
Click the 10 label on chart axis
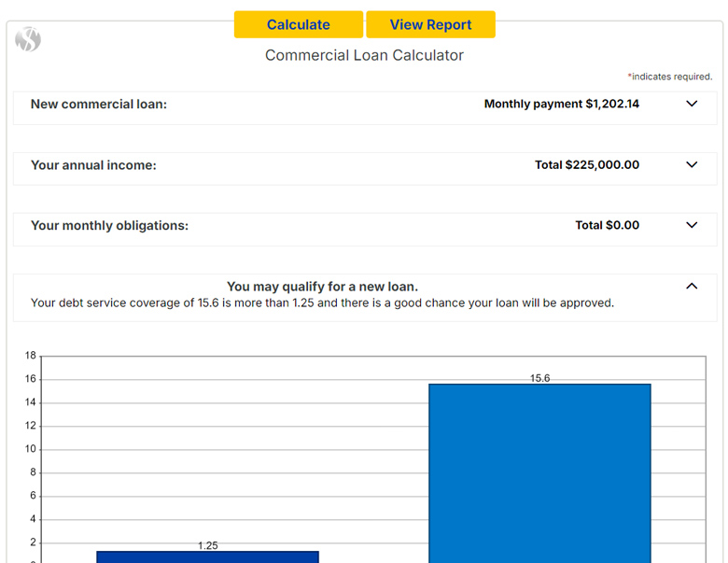tap(30, 449)
